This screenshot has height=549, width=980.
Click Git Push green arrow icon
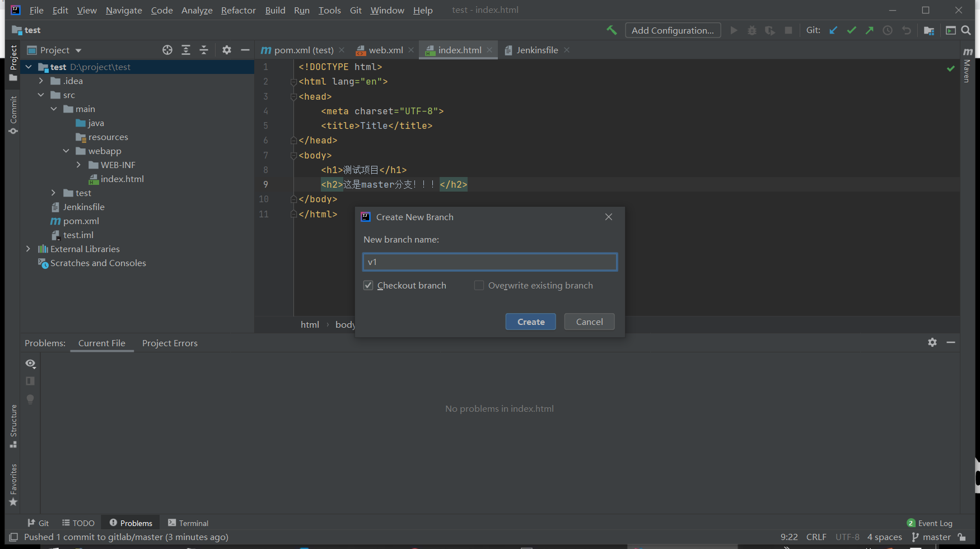(x=870, y=30)
